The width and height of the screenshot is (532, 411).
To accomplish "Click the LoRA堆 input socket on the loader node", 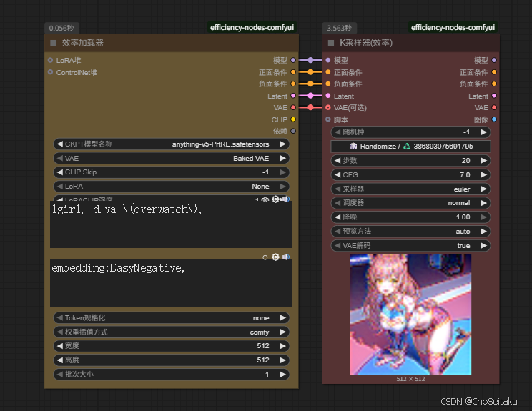I will tap(50, 60).
